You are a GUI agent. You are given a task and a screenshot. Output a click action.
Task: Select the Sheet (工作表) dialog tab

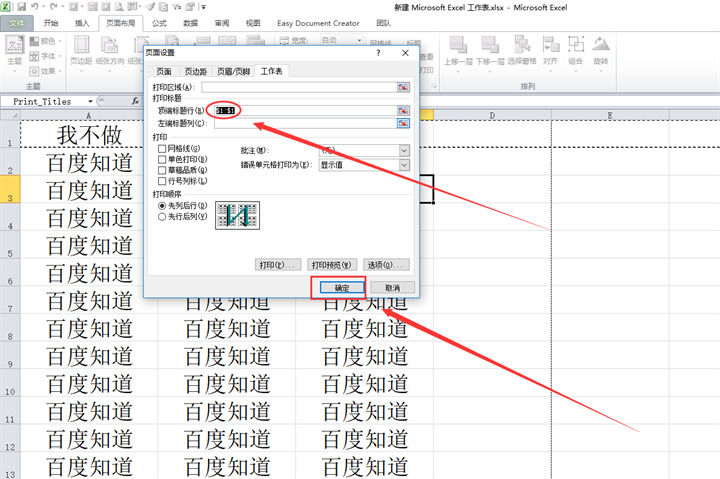tap(272, 71)
